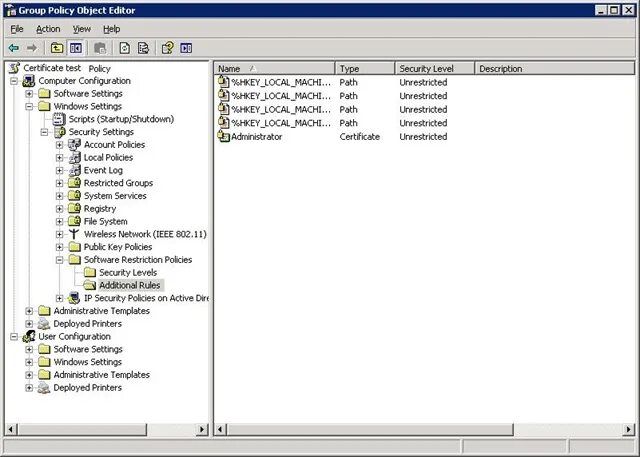
Task: Select Administrative Templates under User Configuration
Action: (x=102, y=375)
